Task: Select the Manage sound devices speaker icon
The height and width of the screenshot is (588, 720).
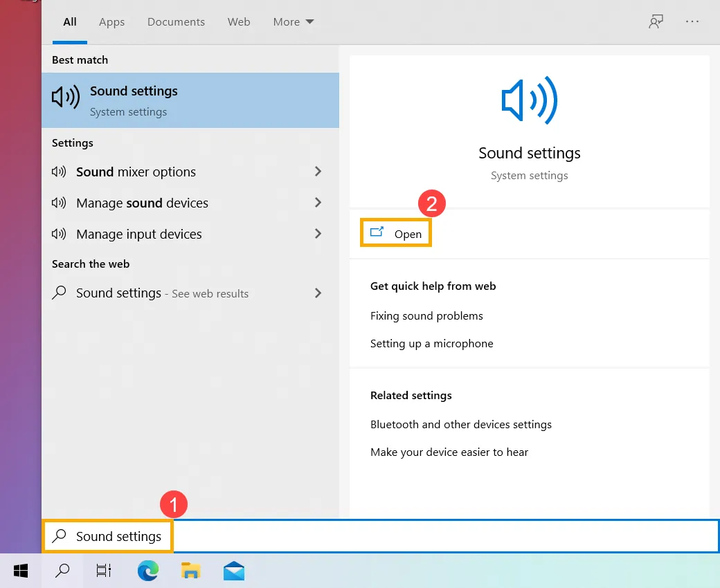Action: [60, 203]
